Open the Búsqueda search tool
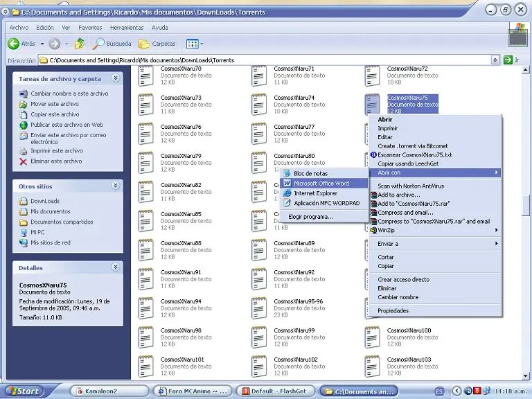The width and height of the screenshot is (532, 399). 112,44
